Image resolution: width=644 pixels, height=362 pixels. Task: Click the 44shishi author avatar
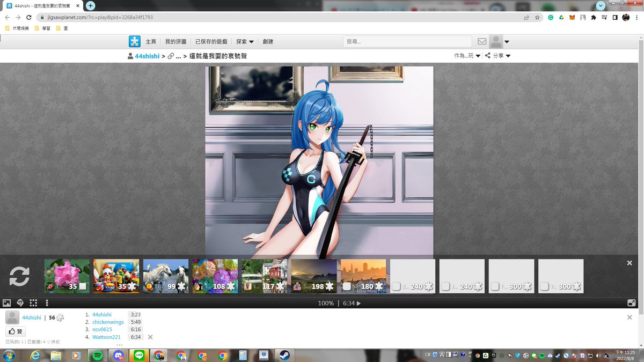(x=12, y=317)
